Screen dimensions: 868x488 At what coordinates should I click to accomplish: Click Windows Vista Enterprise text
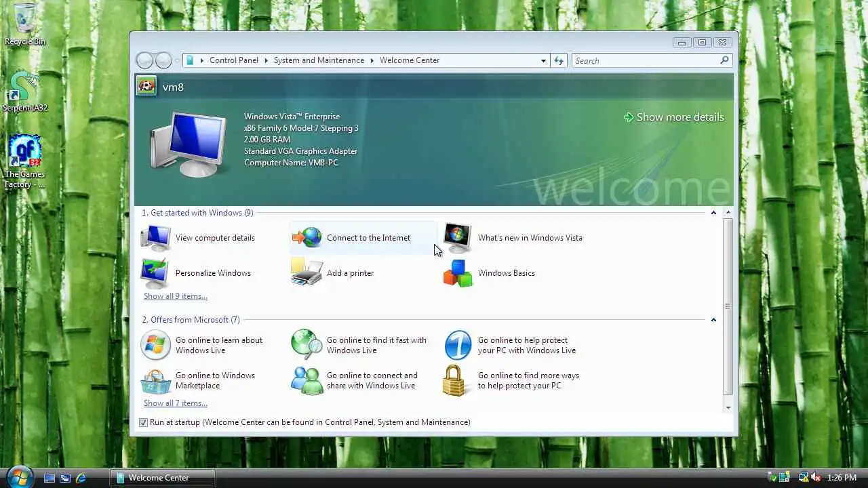pos(292,117)
